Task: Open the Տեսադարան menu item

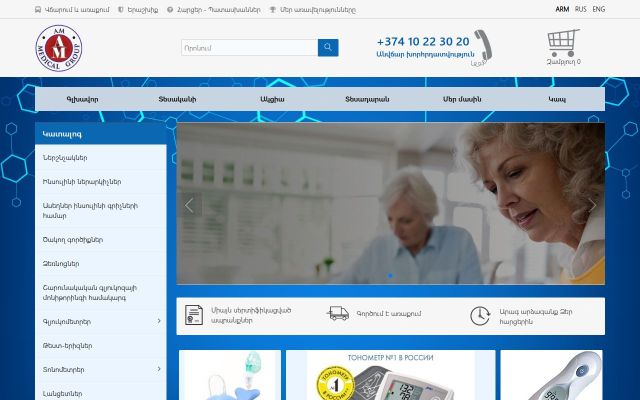Action: tap(367, 99)
